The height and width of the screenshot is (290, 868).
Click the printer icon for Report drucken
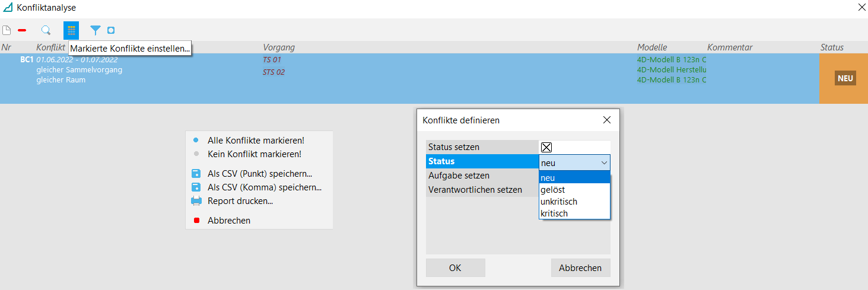click(196, 201)
